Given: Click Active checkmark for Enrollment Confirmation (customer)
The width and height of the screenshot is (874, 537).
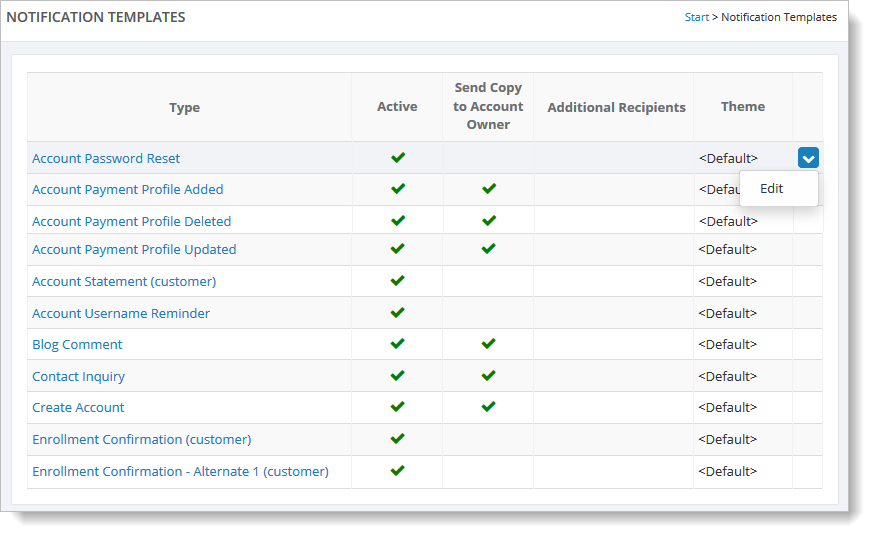Looking at the screenshot, I should (x=397, y=439).
